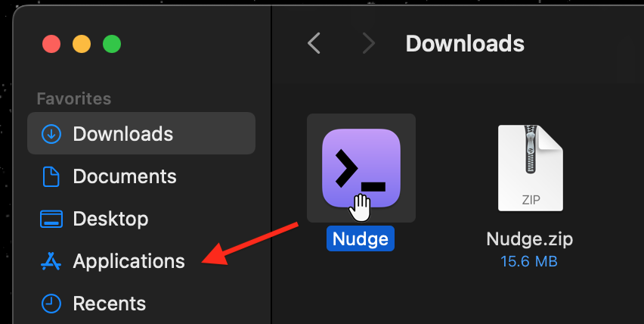Click the highlighted Nudge file name

361,238
